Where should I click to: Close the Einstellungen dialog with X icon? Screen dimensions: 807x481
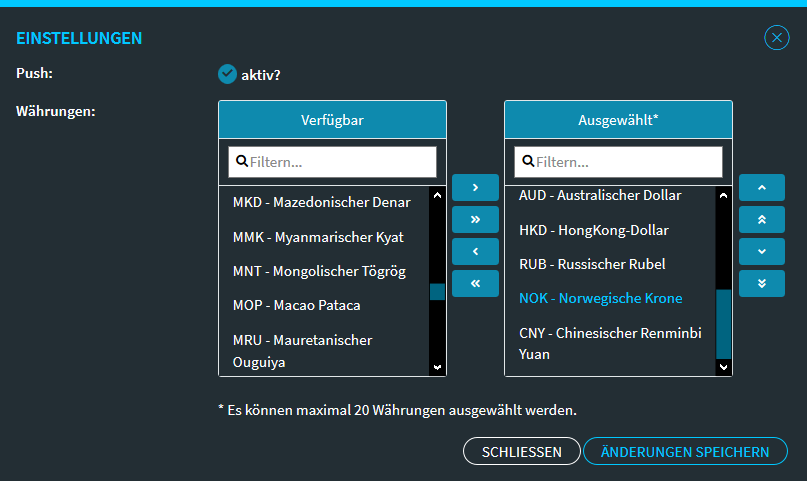(x=776, y=38)
